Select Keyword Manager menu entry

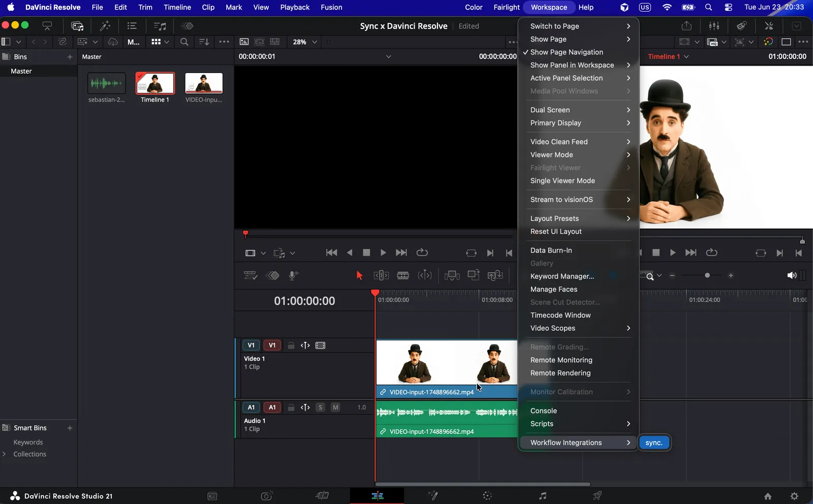[x=579, y=276]
